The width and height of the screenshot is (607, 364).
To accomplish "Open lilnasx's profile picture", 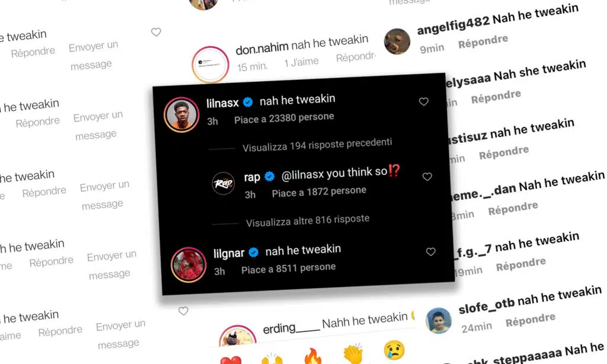I will coord(181,114).
